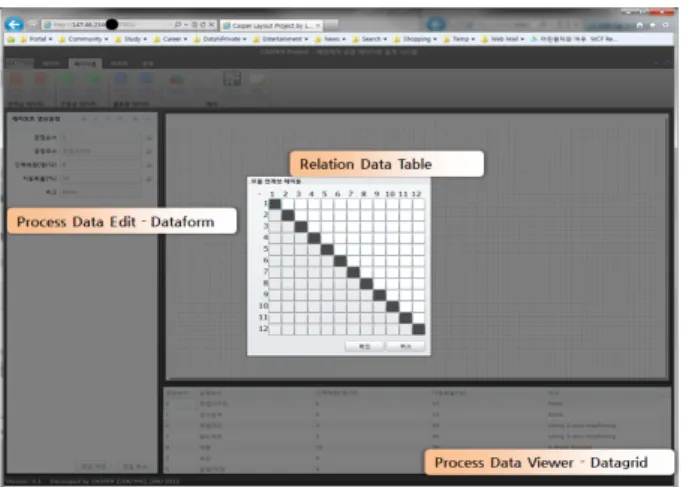Open the search magnifier in the address bar
This screenshot has height=487, width=683.
pyautogui.click(x=178, y=25)
